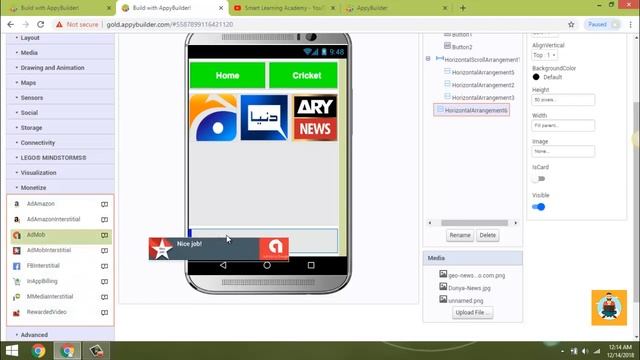Open help for MMediaInterstitial component
640x360 pixels.
[104, 297]
